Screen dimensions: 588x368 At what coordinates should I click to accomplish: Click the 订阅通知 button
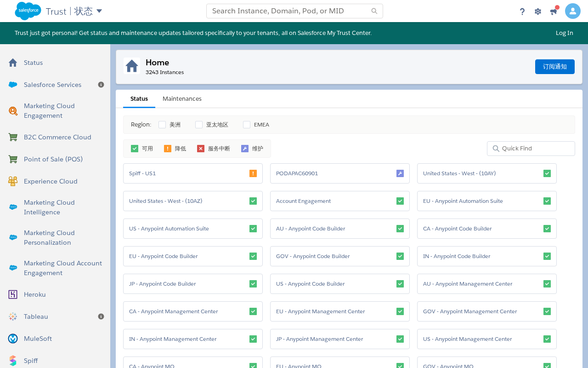[x=555, y=67]
